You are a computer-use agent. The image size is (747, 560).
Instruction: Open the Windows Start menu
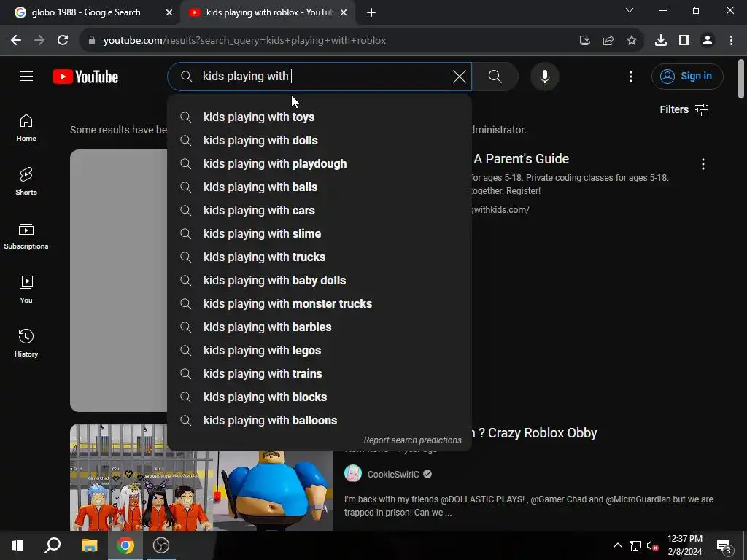point(18,545)
